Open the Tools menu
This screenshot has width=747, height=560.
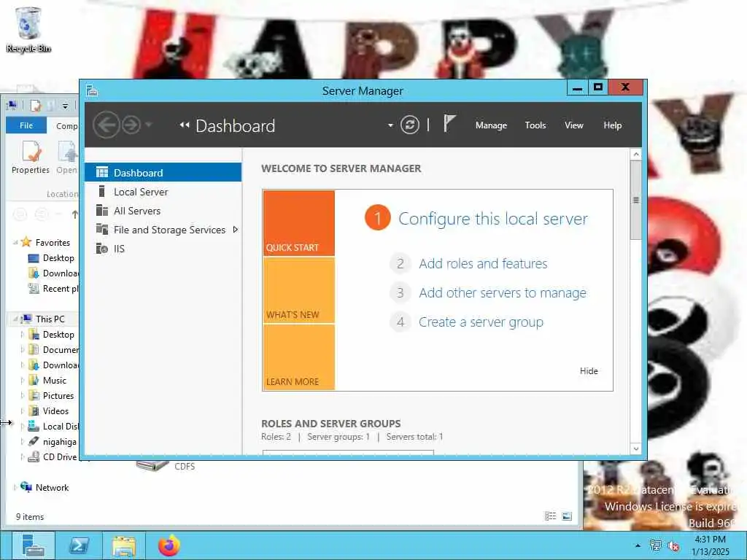535,125
